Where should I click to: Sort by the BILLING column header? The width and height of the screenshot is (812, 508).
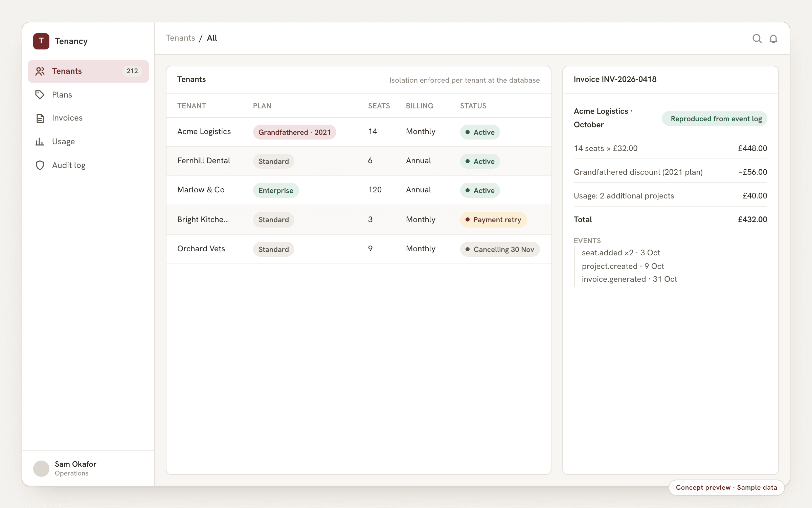pyautogui.click(x=419, y=106)
